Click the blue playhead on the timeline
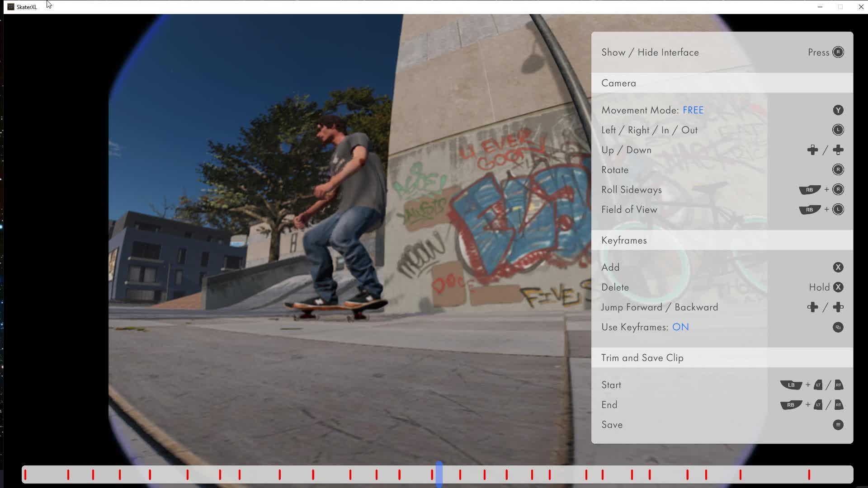The height and width of the screenshot is (488, 868). tap(439, 474)
